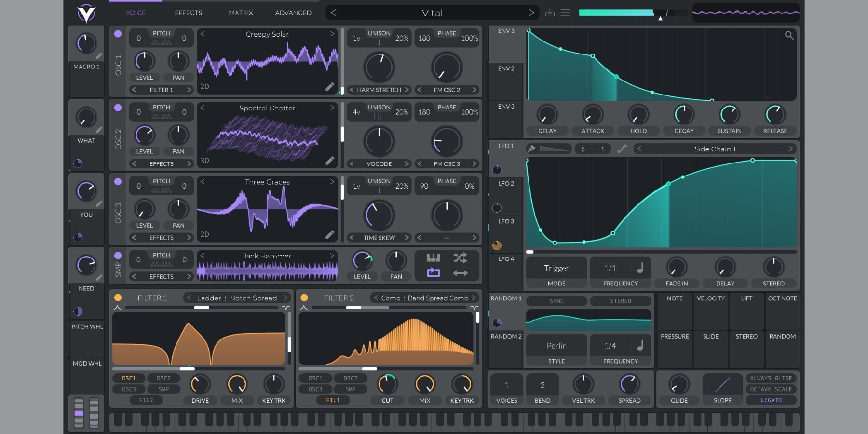Enable sample random shuffle icon
This screenshot has width=868, height=434.
460,258
